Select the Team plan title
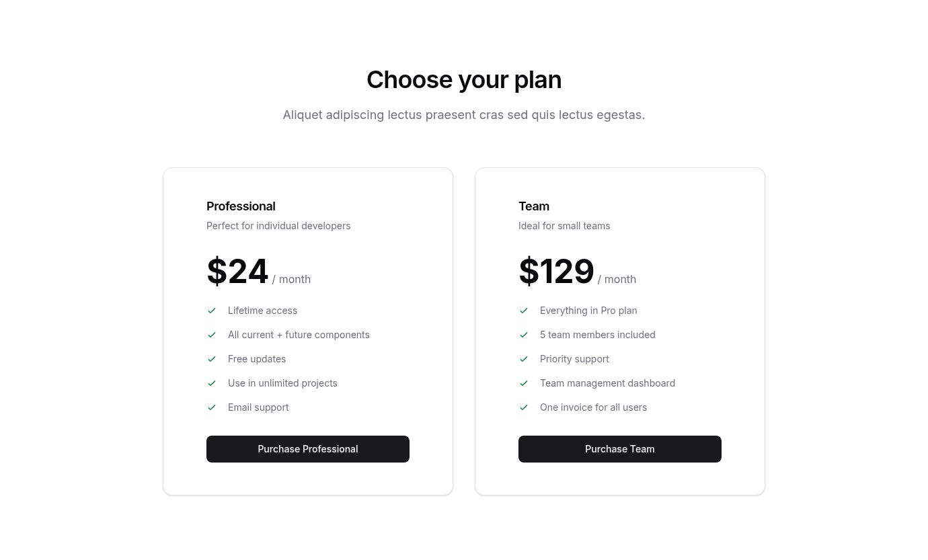928x560 pixels. (x=534, y=206)
